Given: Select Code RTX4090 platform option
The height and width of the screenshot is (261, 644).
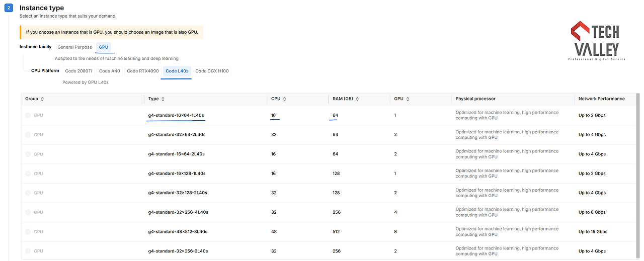Looking at the screenshot, I should pyautogui.click(x=143, y=71).
